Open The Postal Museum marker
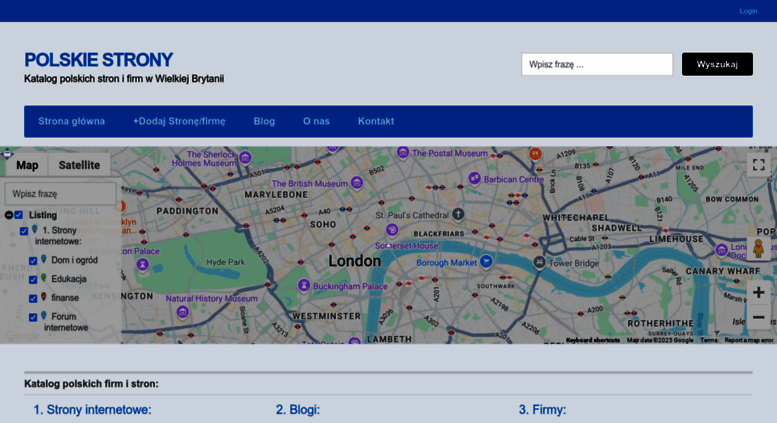Image resolution: width=777 pixels, height=423 pixels. pyautogui.click(x=403, y=153)
